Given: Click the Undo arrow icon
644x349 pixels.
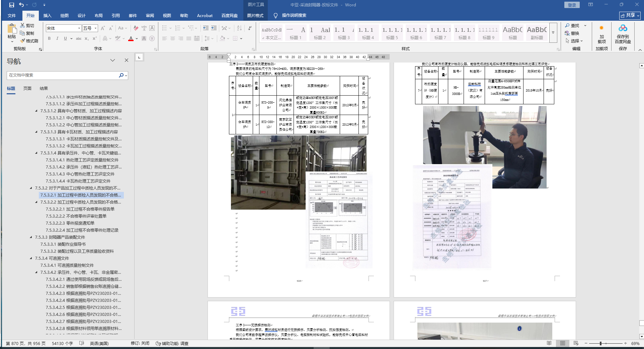Looking at the screenshot, I should (x=21, y=5).
